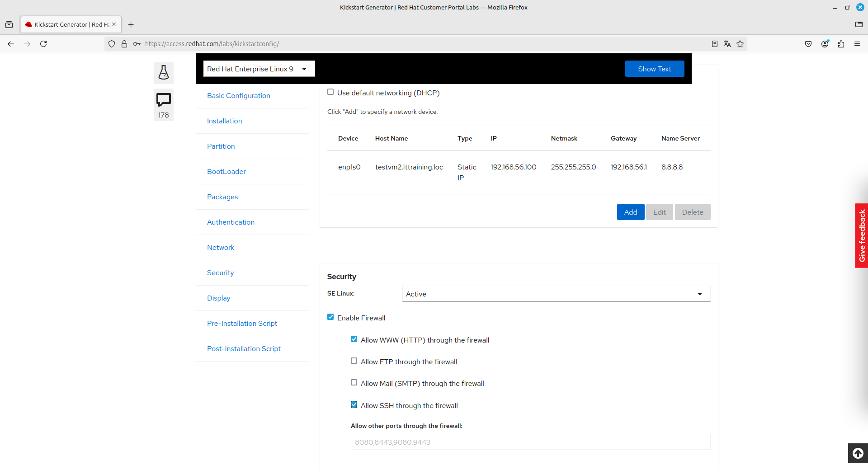Click IP address 192.168.56.100 cell
This screenshot has height=470, width=868.
[x=514, y=167]
